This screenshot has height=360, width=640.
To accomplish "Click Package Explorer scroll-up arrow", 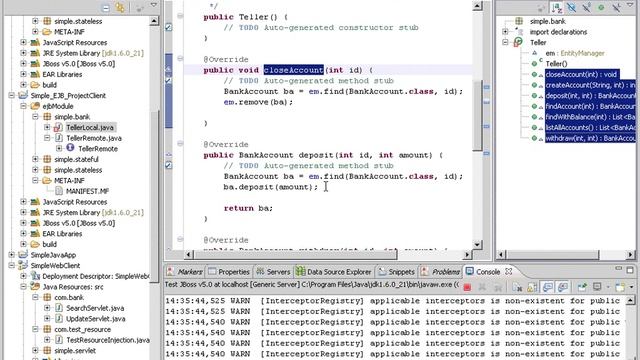I will click(x=154, y=21).
